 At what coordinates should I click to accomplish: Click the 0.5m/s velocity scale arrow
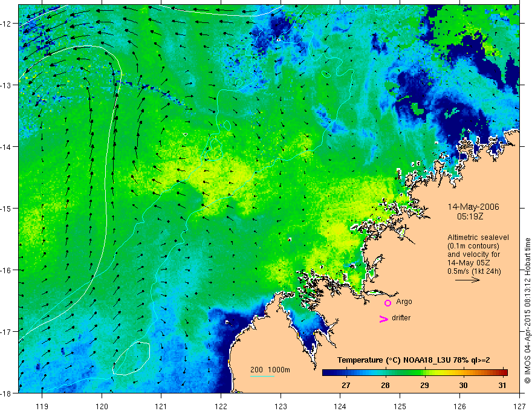click(467, 280)
